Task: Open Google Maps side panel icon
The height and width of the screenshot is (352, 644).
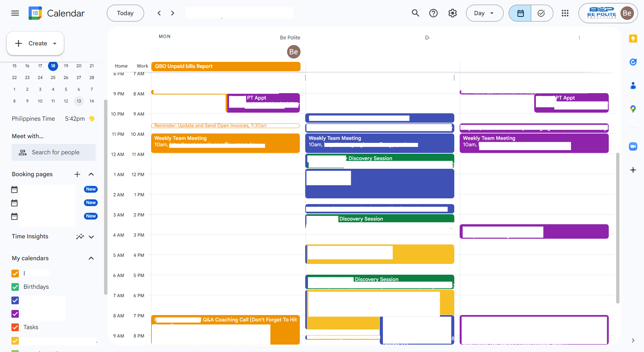Action: coord(633,109)
